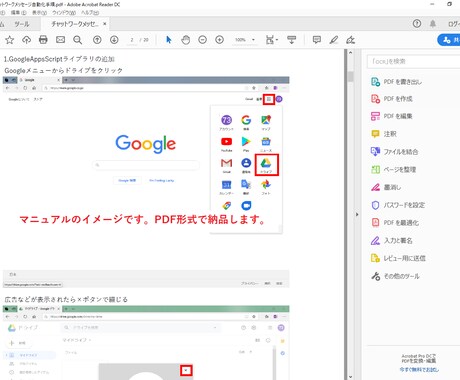Open 入力と署名 fill and sign tool

click(x=392, y=240)
